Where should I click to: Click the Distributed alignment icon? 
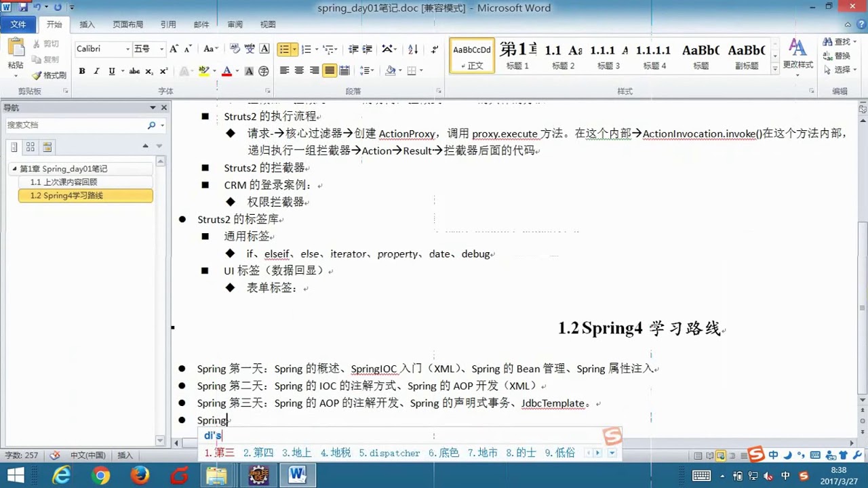point(344,70)
